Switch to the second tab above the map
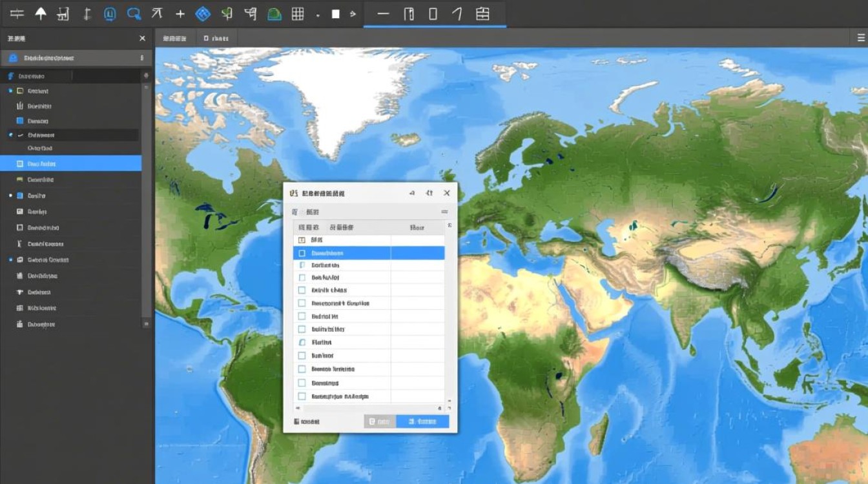Image resolution: width=868 pixels, height=484 pixels. (217, 37)
